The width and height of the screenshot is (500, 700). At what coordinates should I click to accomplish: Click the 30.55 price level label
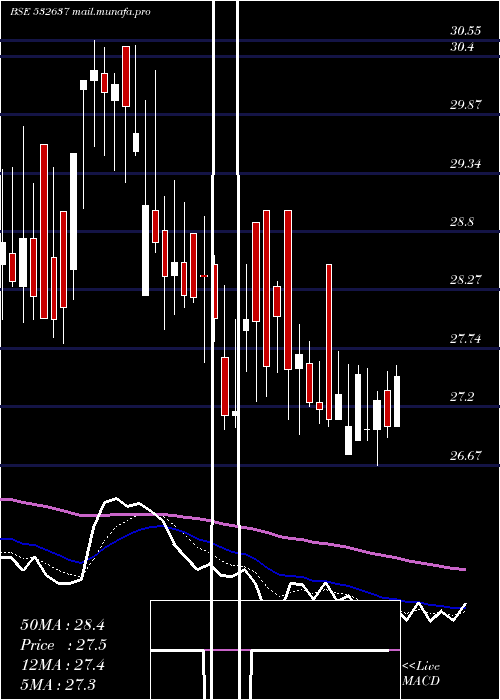[466, 31]
